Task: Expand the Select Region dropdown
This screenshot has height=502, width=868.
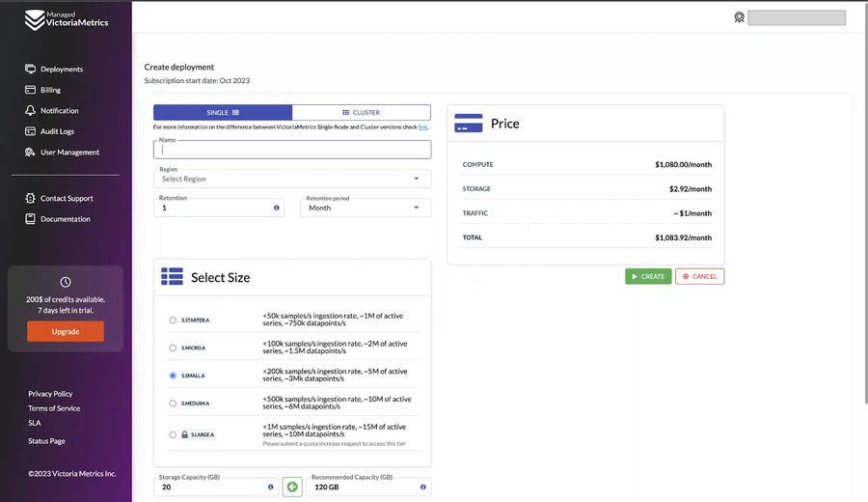Action: 292,179
